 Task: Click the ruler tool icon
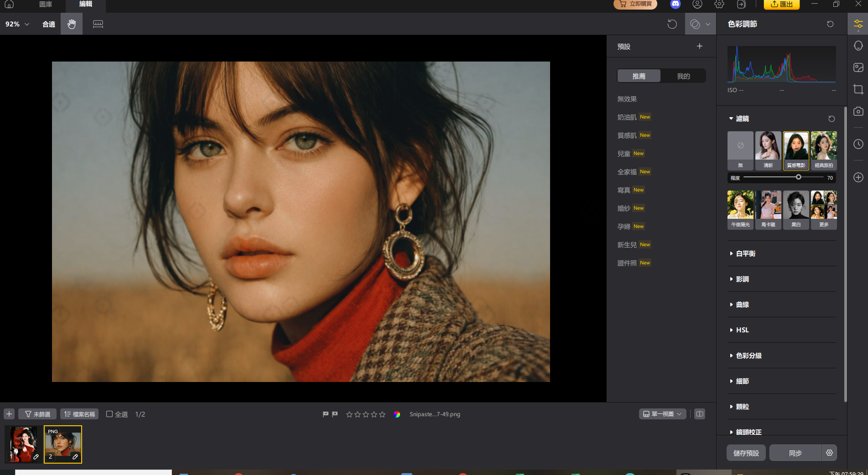[98, 24]
